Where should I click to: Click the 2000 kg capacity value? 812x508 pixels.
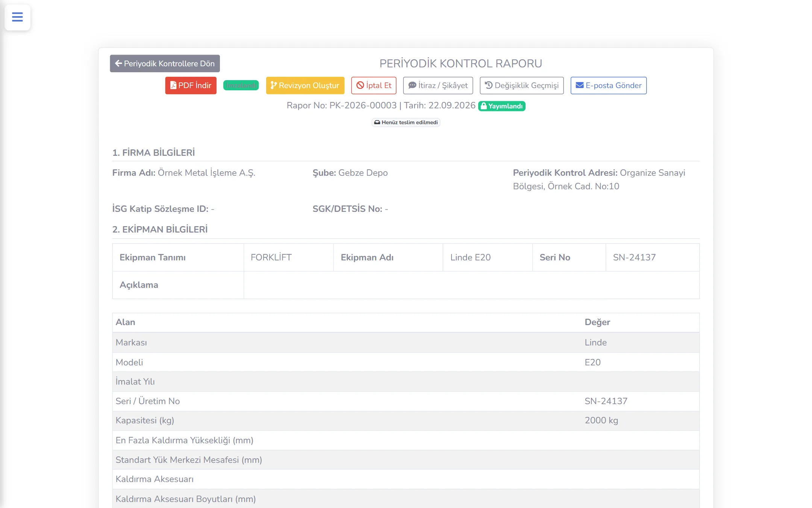pyautogui.click(x=601, y=420)
